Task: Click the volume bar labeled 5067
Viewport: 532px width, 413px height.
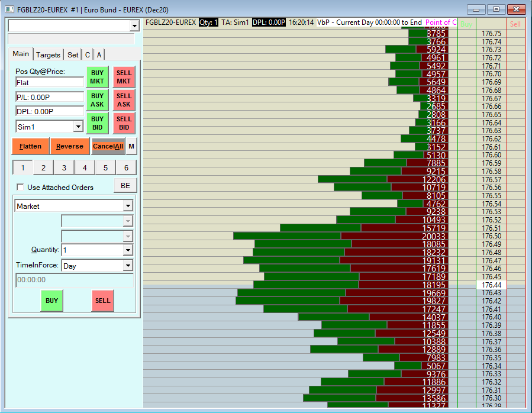Action: [x=421, y=366]
